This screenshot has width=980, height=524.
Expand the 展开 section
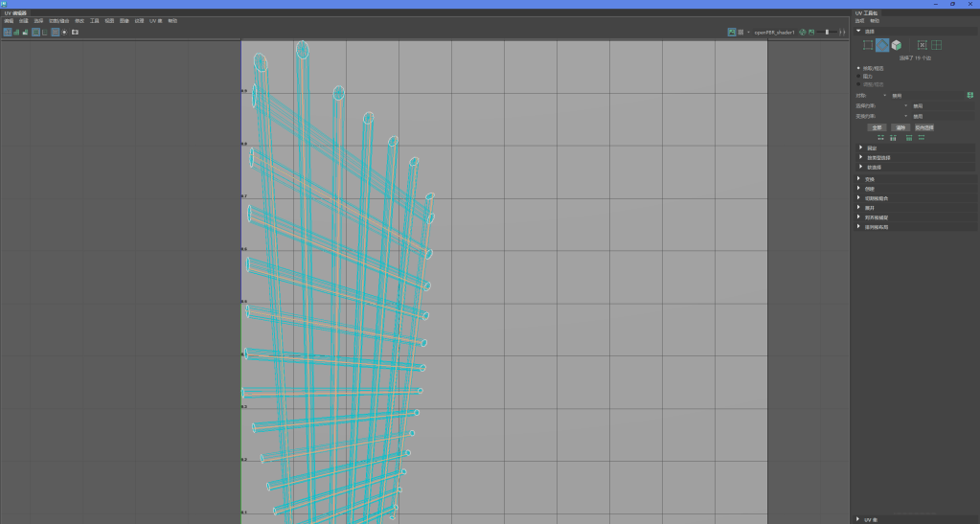click(869, 208)
